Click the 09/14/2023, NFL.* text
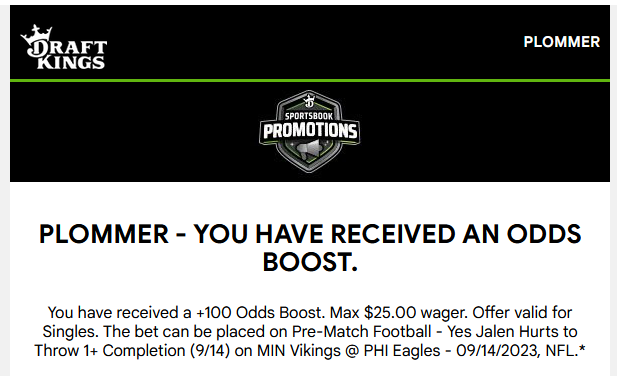 click(x=521, y=350)
